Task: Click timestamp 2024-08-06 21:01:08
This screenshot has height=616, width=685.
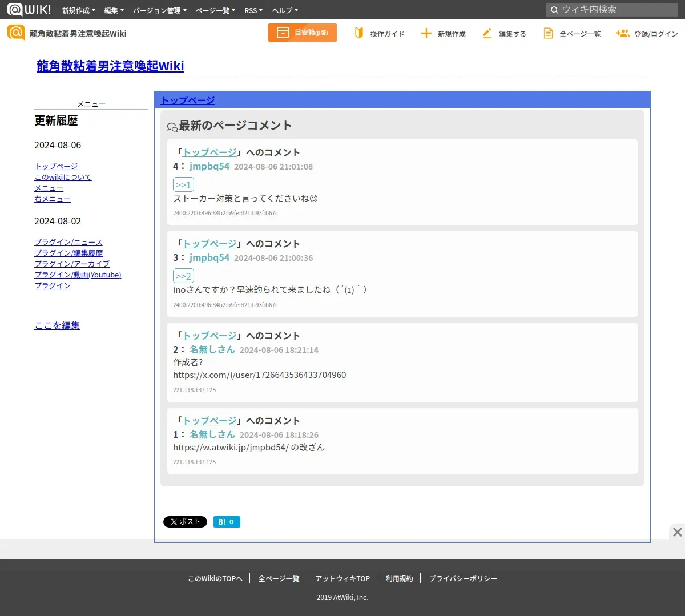Action: point(273,167)
